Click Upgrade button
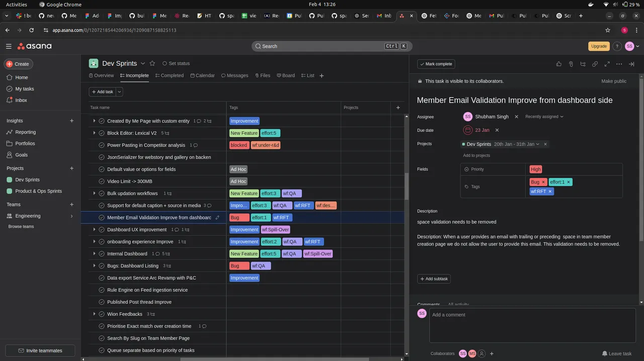The image size is (644, 361). 599,46
